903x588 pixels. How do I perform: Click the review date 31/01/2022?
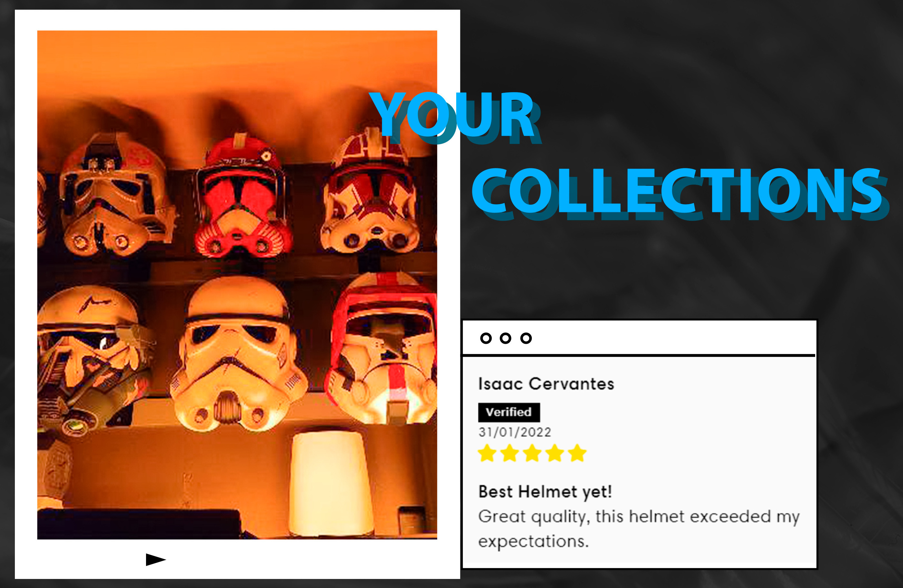click(x=514, y=432)
